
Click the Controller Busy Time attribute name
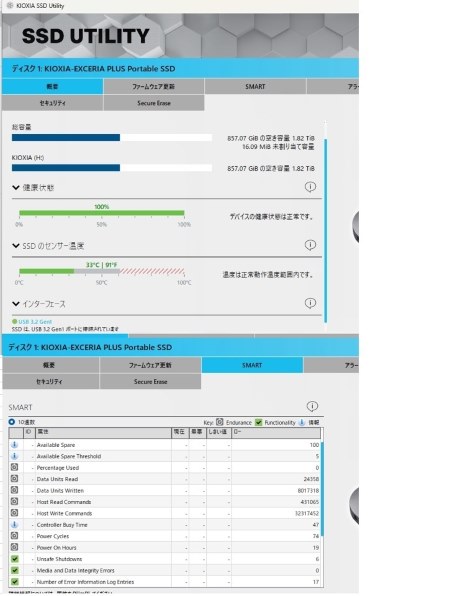pos(62,525)
